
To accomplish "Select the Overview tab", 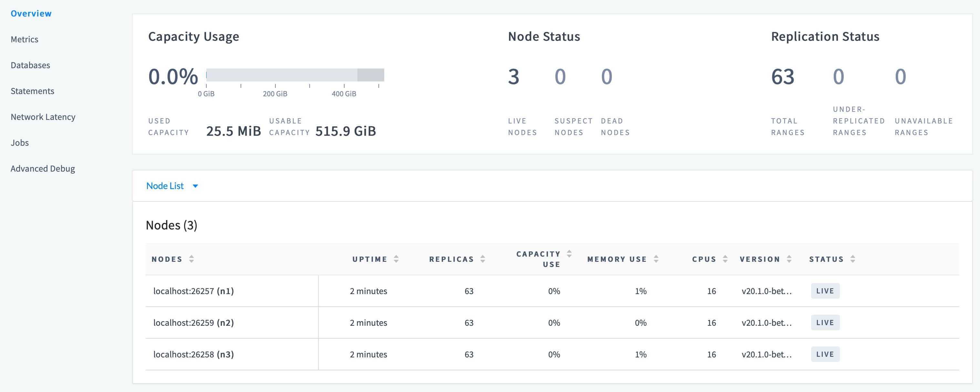I will tap(31, 13).
